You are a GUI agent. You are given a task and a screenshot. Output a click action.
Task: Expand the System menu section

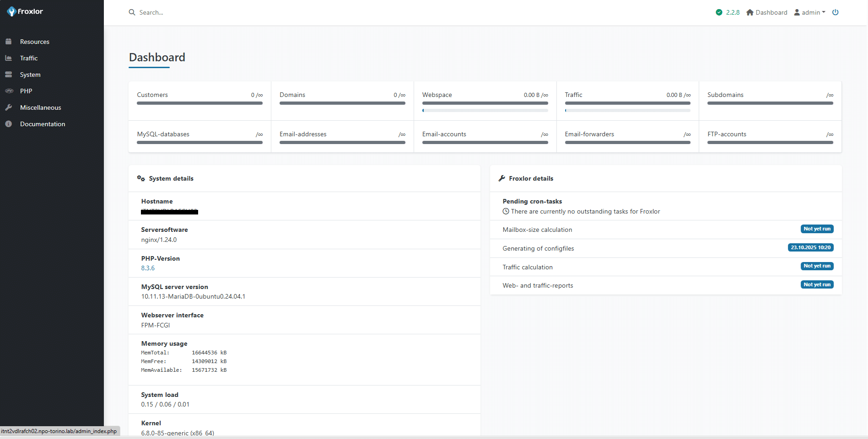[x=30, y=75]
